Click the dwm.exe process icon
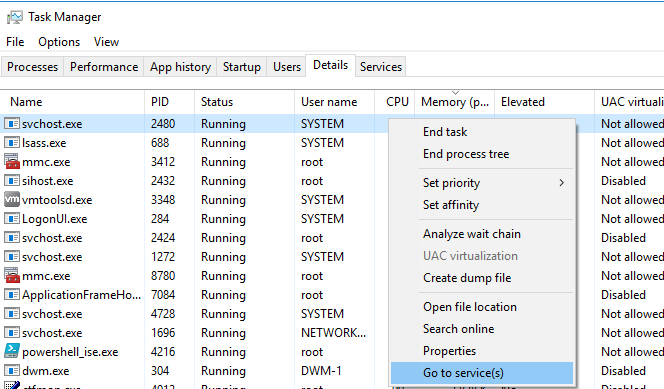Viewport: 664px width, 389px height. 12,371
